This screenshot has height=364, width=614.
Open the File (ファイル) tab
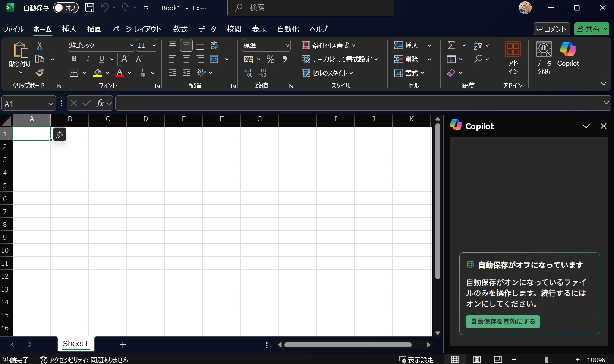(13, 29)
